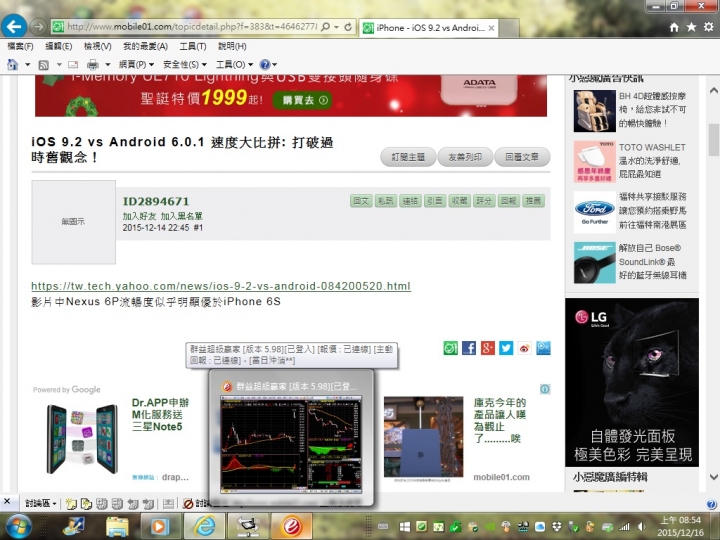720x540 pixels.
Task: Click the new note icon in discussion bar
Action: tap(71, 504)
